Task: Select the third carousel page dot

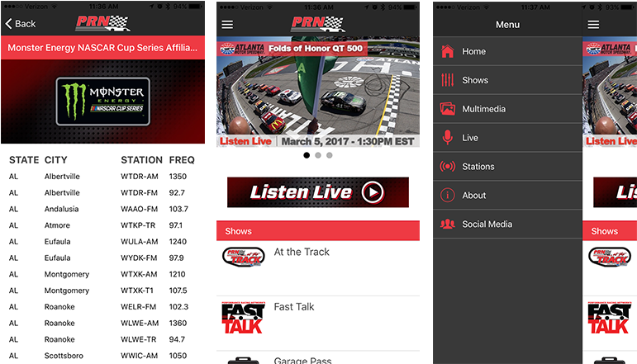Action: pos(330,155)
